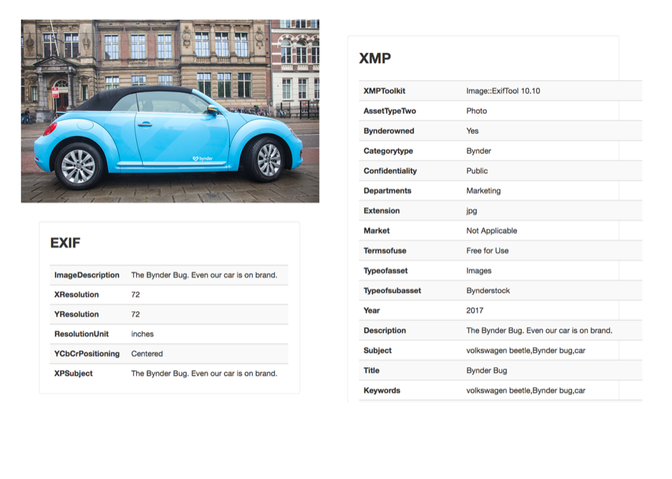Image resolution: width=672 pixels, height=479 pixels.
Task: Select the 'Centered' value
Action: click(147, 354)
